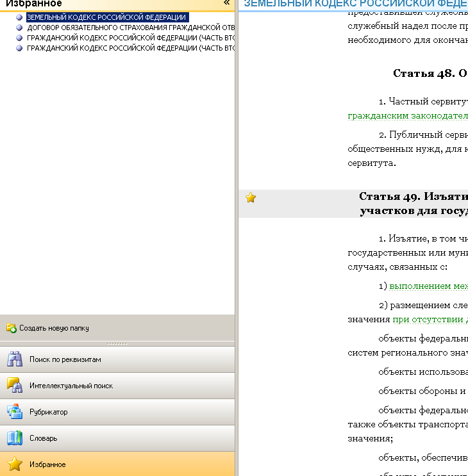Click the Статья 49 heading
This screenshot has height=476, width=468.
(x=414, y=203)
